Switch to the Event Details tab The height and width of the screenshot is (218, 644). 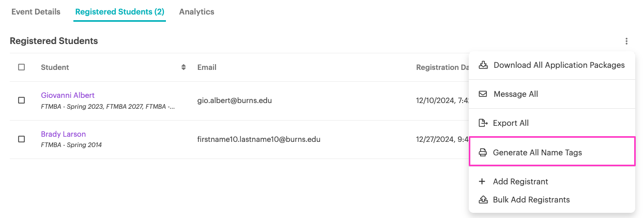(x=36, y=11)
